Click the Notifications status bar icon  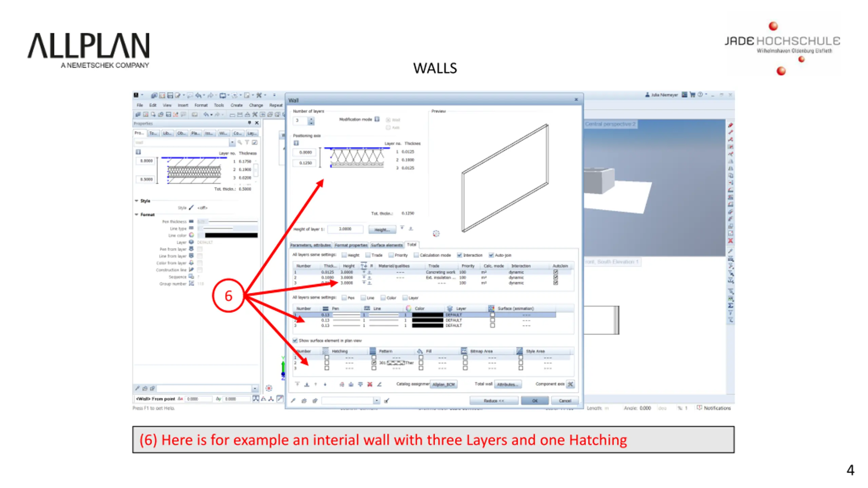pos(699,407)
